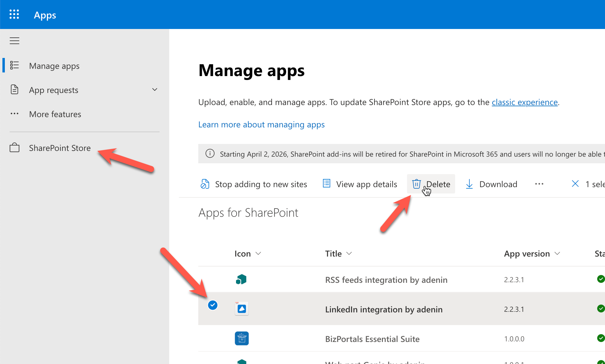Open the Icon column header dropdown
This screenshot has width=605, height=364.
(x=258, y=254)
